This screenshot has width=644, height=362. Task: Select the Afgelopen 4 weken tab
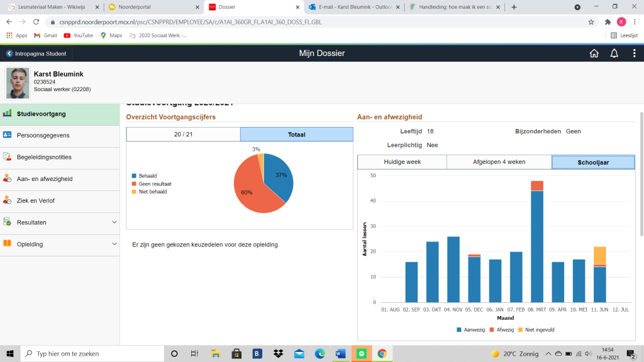point(499,162)
